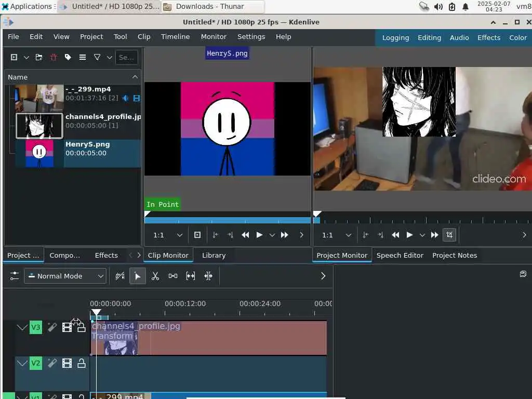
Task: Click V3 track effects wand icon
Action: tap(52, 327)
